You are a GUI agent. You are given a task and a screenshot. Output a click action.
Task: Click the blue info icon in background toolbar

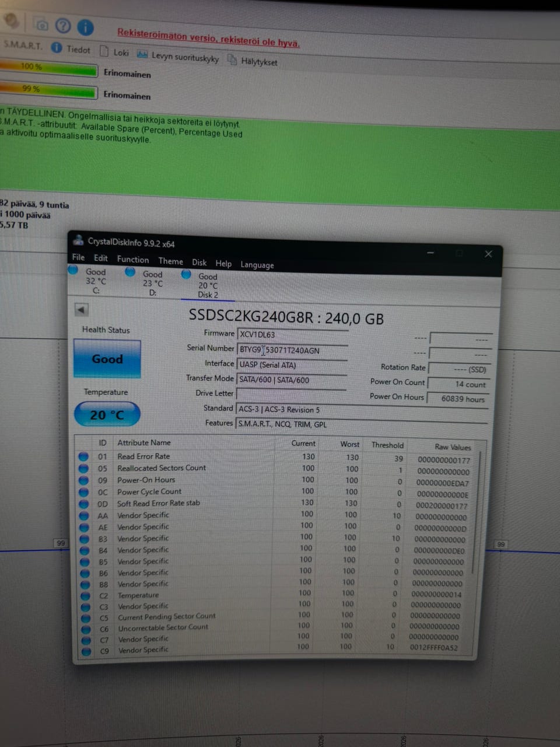point(85,27)
